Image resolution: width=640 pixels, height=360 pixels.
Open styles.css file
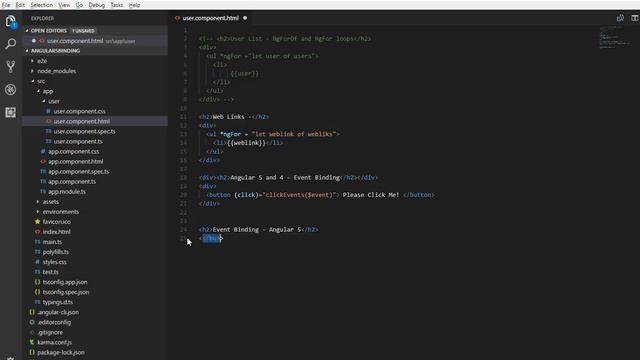[54, 262]
